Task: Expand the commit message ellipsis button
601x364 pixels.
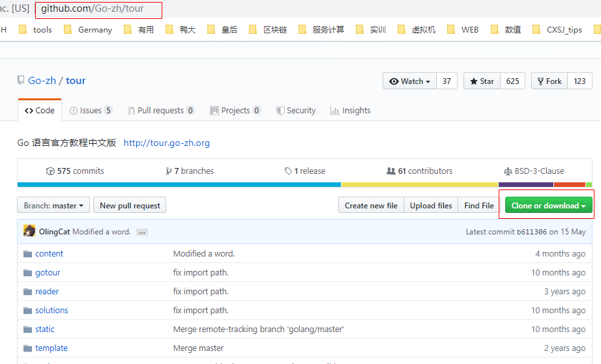Action: tap(142, 232)
